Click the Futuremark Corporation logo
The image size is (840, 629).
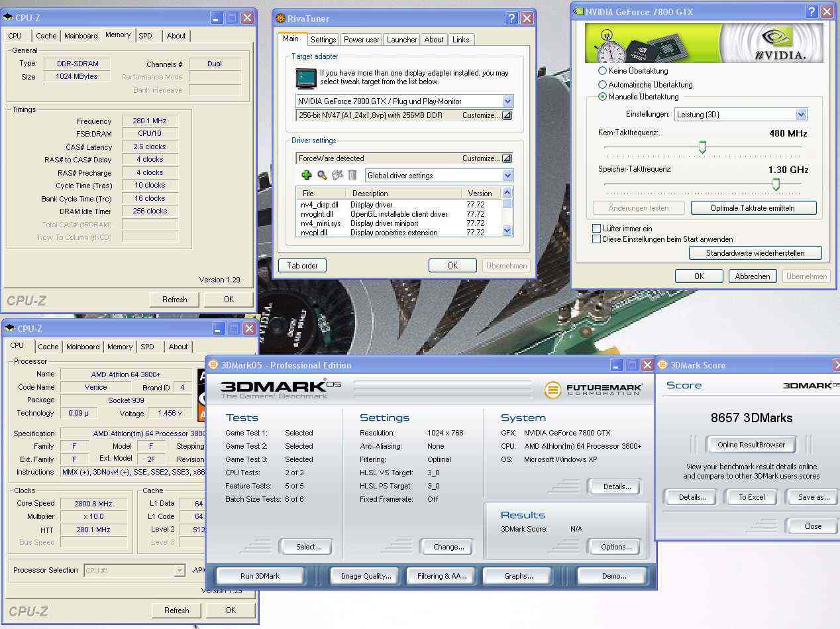coord(593,390)
